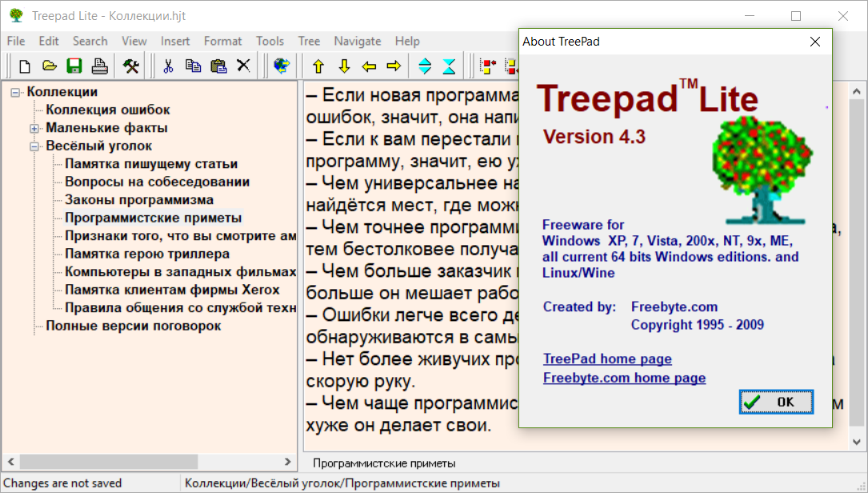Move node down with yellow down arrow
This screenshot has width=868, height=493.
pyautogui.click(x=344, y=66)
